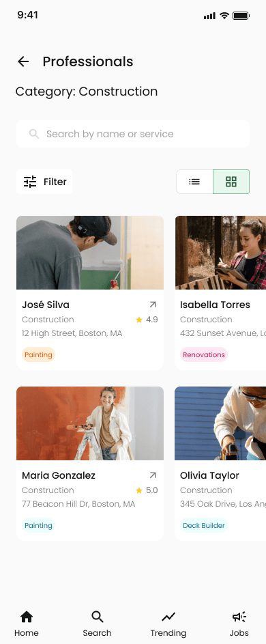The image size is (266, 644).
Task: Click the 432 Sunset Avenue address
Action: 223,333
